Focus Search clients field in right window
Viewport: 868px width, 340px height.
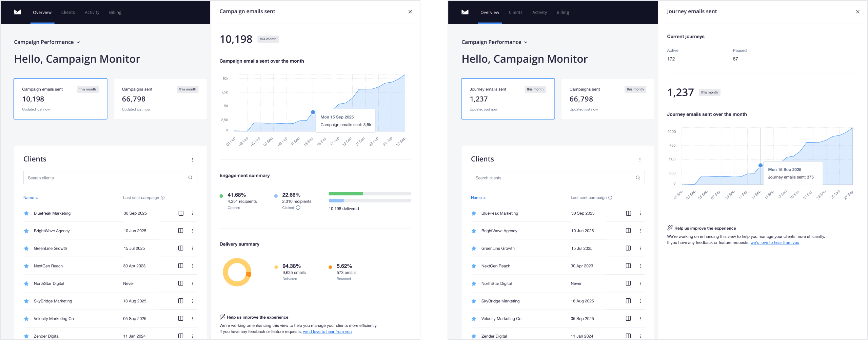[x=558, y=178]
